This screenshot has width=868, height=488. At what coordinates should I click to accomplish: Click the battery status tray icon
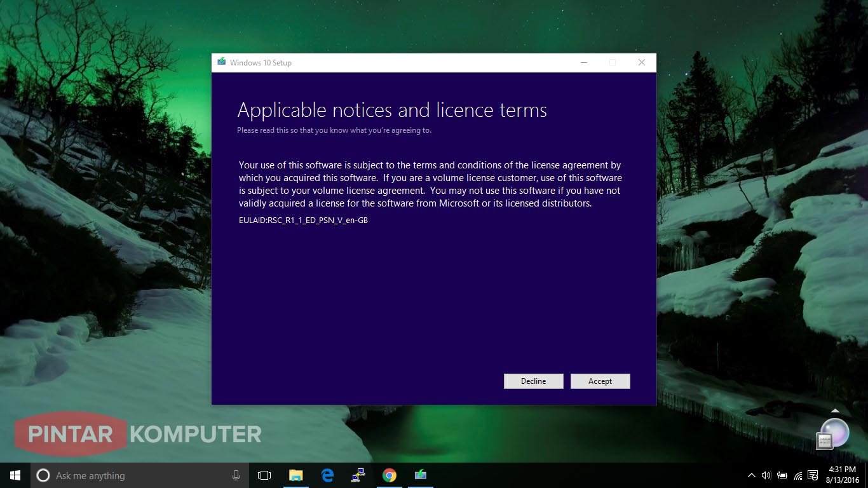[782, 475]
